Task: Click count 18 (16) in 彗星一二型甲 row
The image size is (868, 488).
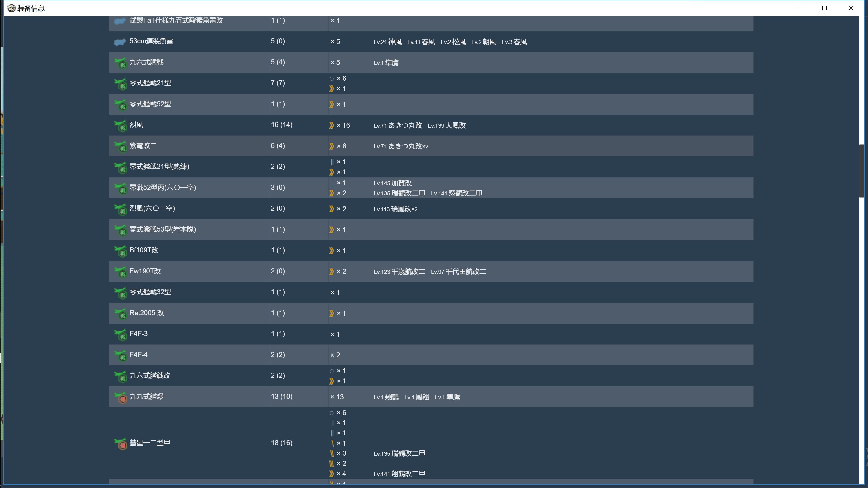Action: pyautogui.click(x=282, y=443)
